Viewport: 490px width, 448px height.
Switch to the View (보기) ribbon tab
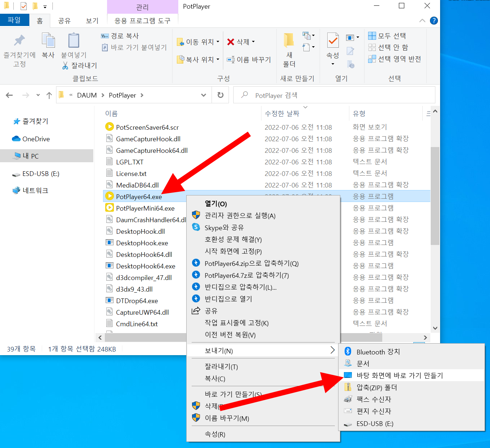(x=92, y=21)
